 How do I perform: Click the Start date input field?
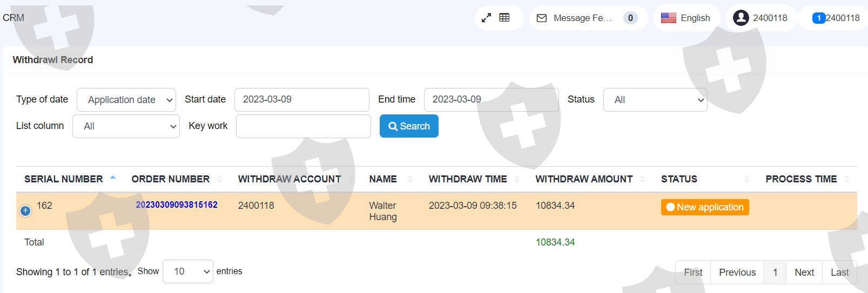click(x=301, y=100)
